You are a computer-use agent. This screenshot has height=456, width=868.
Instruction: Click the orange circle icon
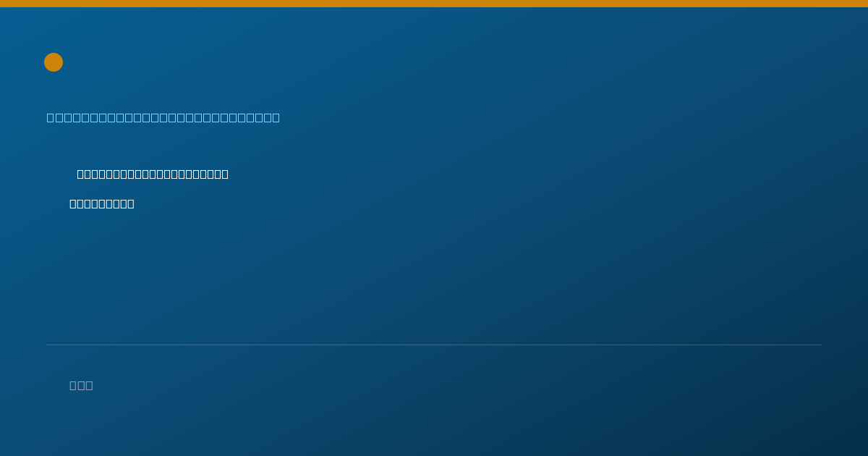click(54, 62)
